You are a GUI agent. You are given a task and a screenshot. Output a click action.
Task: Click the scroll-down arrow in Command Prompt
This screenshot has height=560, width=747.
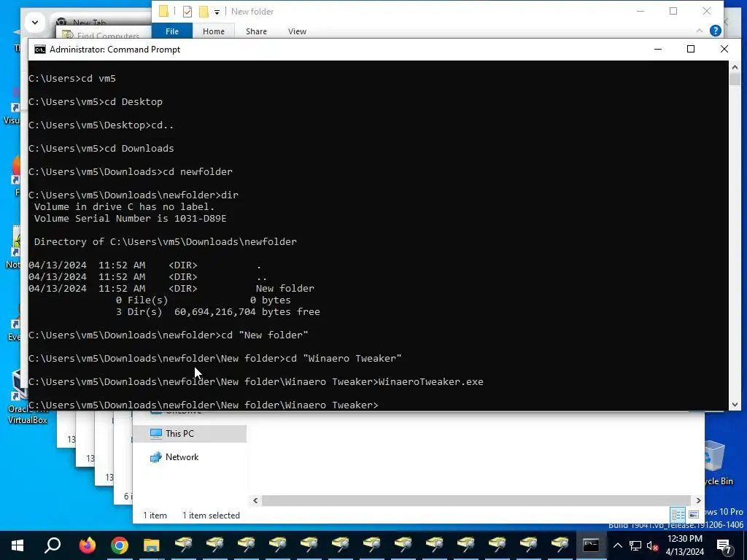pyautogui.click(x=735, y=404)
